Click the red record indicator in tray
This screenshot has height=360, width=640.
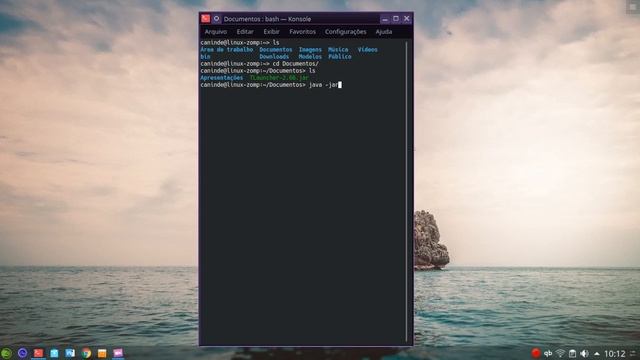pos(536,353)
